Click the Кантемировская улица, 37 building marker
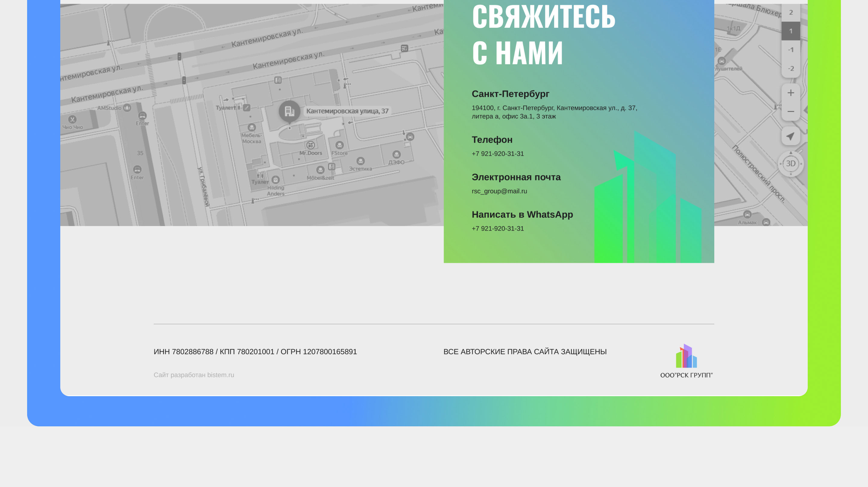The width and height of the screenshot is (868, 487). point(289,111)
